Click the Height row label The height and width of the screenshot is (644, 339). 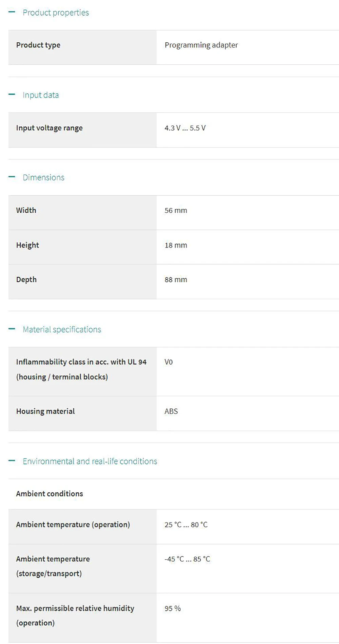coord(27,245)
